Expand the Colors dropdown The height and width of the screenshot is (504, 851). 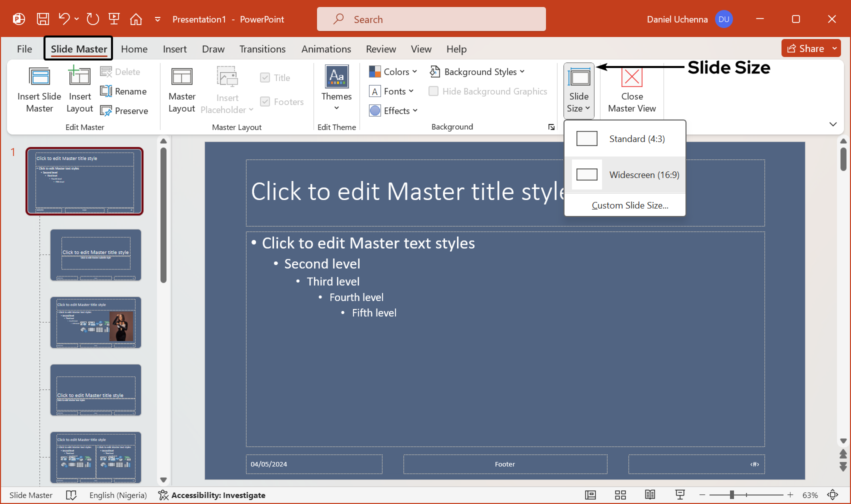tap(393, 72)
